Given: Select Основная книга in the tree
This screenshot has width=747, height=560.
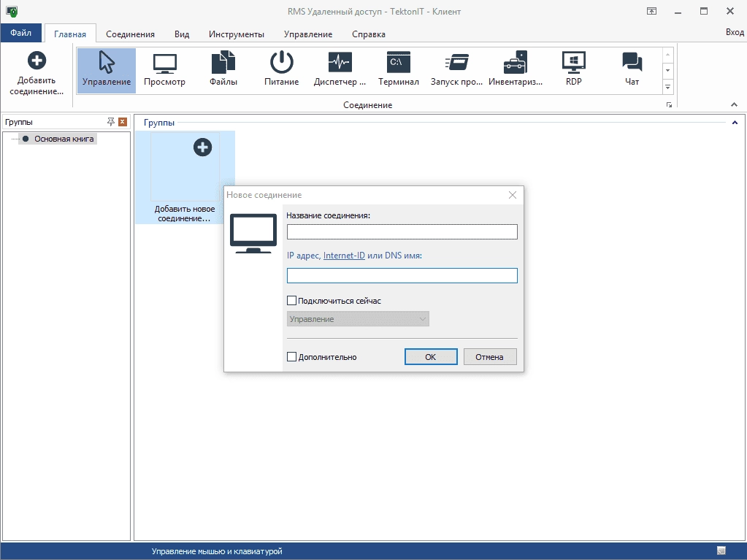Looking at the screenshot, I should [x=64, y=139].
